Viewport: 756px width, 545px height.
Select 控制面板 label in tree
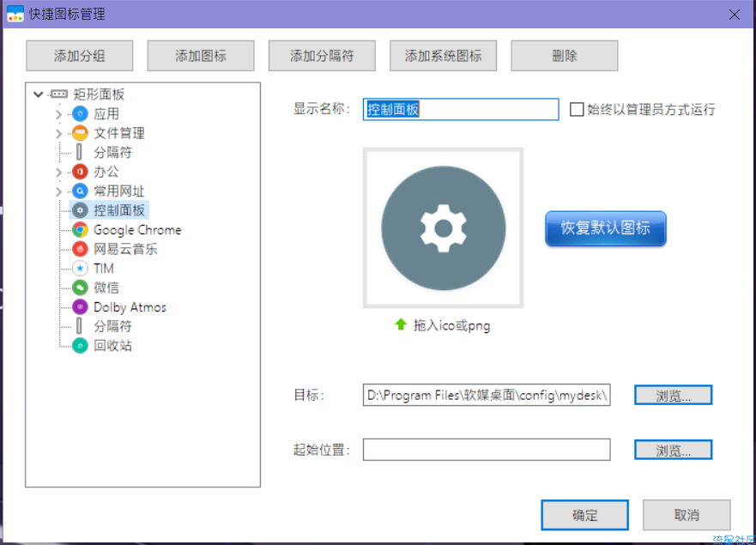pos(119,210)
